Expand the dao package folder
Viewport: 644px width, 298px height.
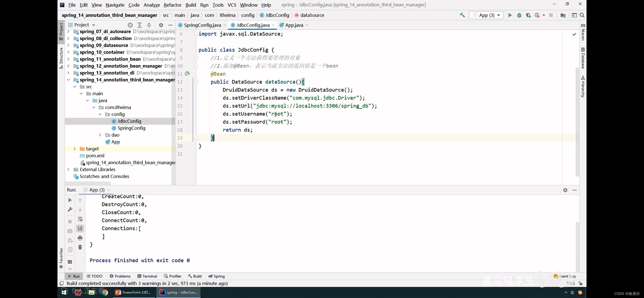click(100, 135)
